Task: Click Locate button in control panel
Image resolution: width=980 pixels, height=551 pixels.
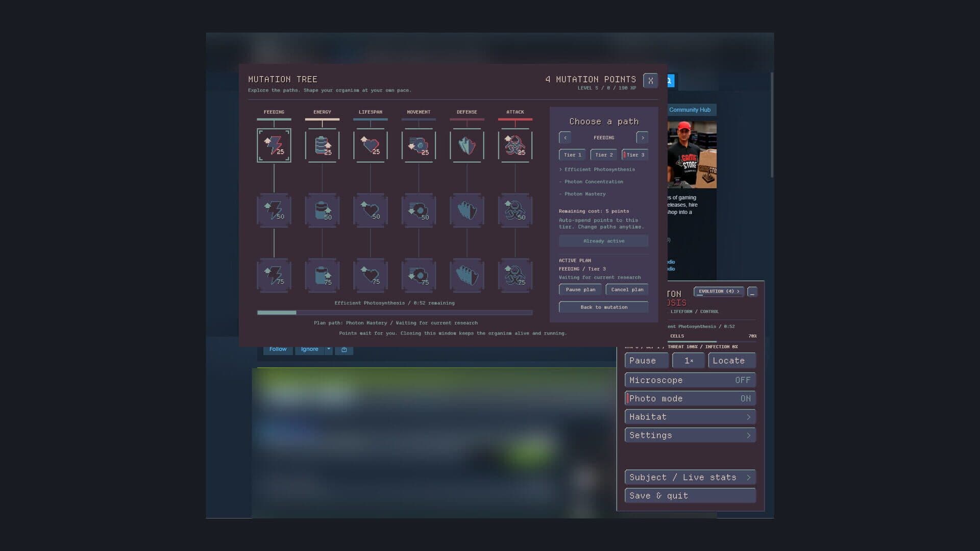Action: (x=732, y=361)
